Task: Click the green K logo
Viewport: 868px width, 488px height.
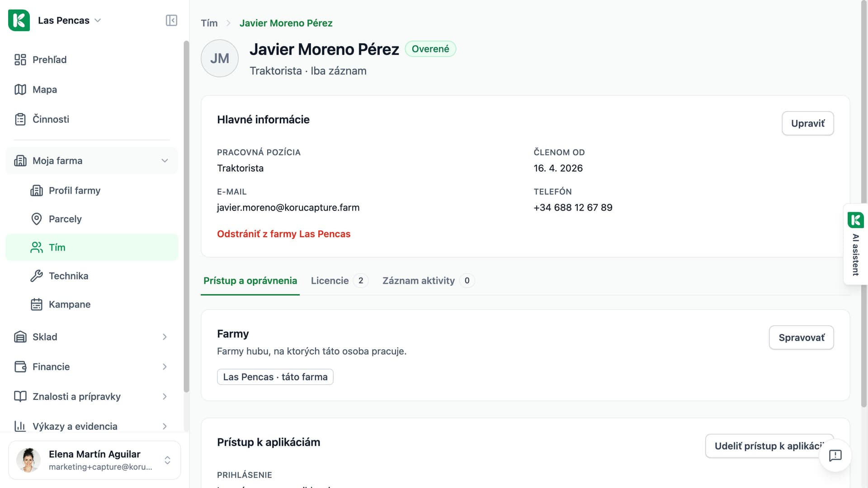Action: (x=19, y=20)
